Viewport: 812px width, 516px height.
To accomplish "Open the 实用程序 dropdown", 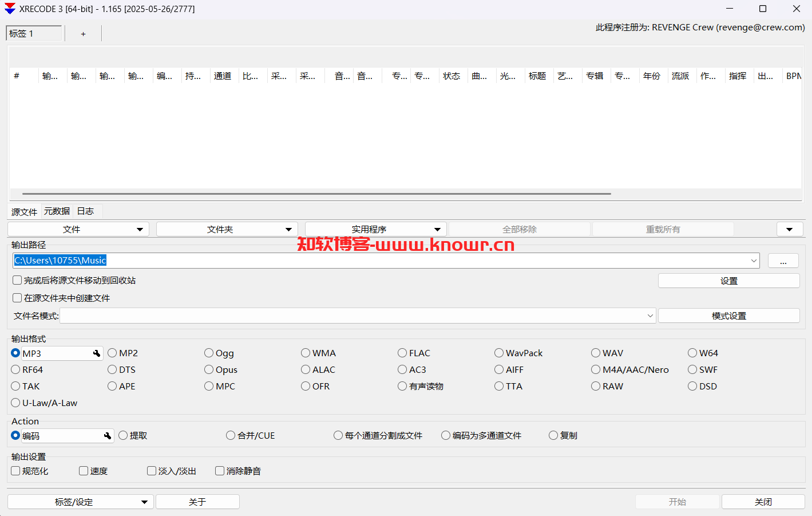I will point(376,230).
